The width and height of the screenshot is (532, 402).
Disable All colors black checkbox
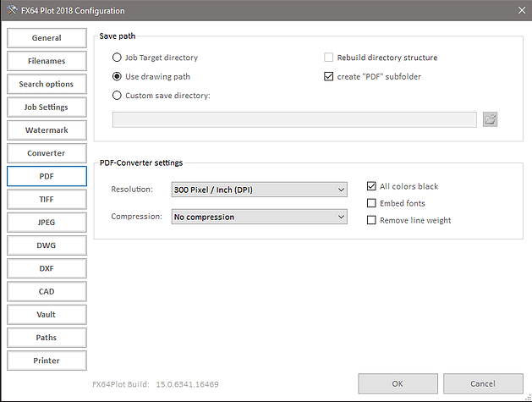click(x=371, y=186)
